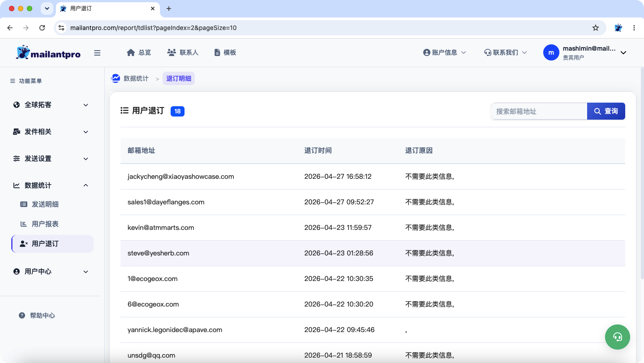Screen dimensions: 644x363
Task: Toggle the hamburger sidebar menu icon
Action: click(97, 53)
